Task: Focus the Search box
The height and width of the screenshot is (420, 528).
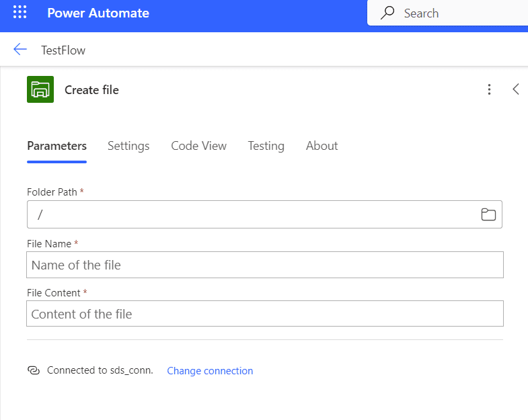Action: point(448,13)
